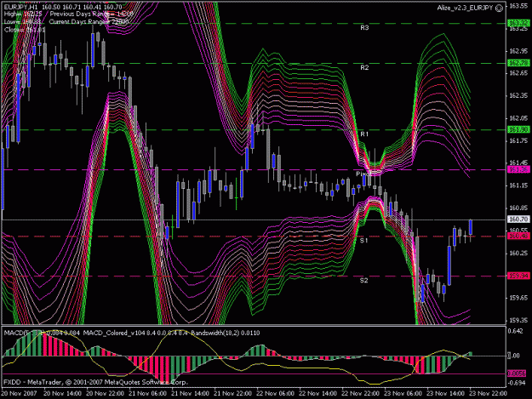Select the R2 resistance level label
Screen dimensions: 532x399
click(364, 68)
